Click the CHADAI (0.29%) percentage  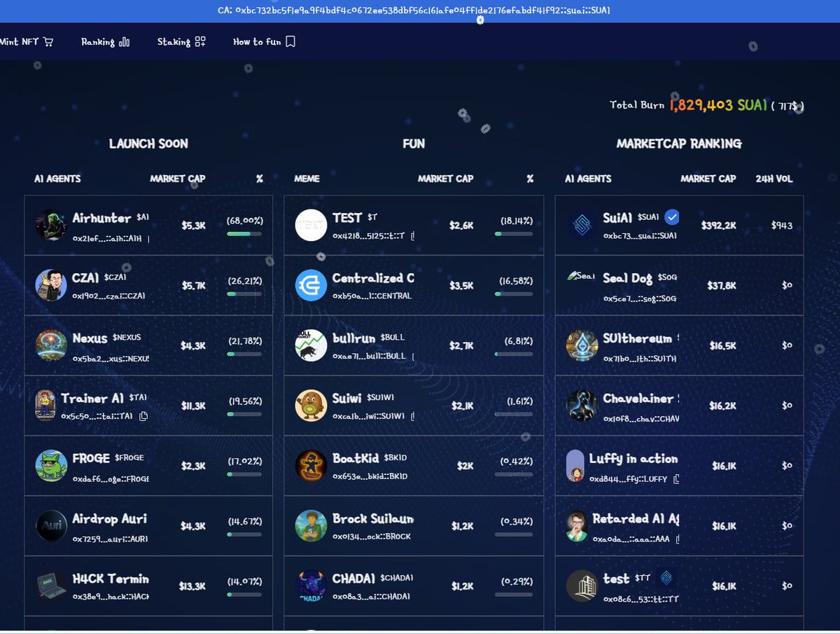516,581
